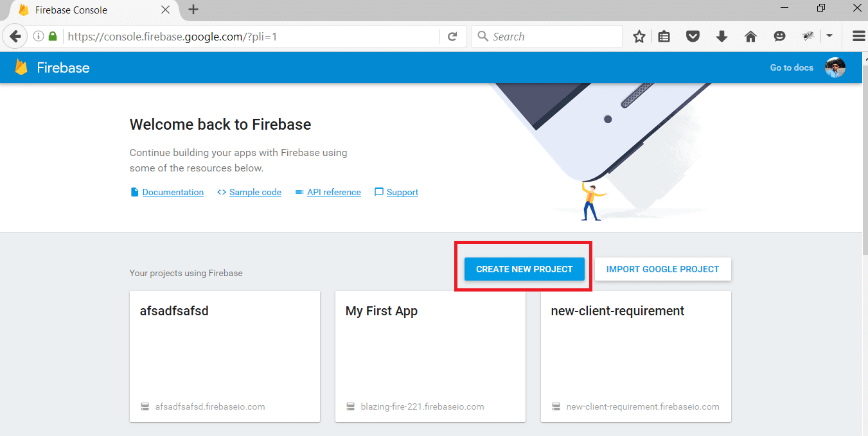Focus the browser Search field
This screenshot has height=436, width=868.
(x=553, y=37)
